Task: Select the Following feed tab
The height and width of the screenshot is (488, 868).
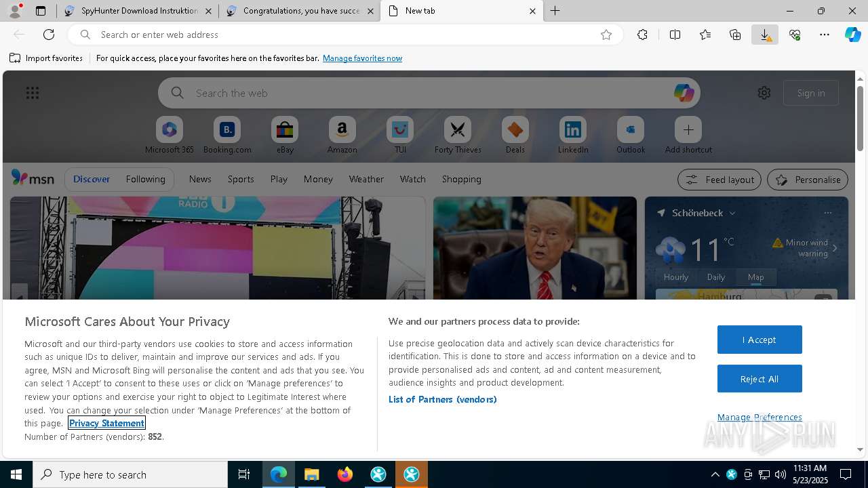Action: click(x=145, y=179)
